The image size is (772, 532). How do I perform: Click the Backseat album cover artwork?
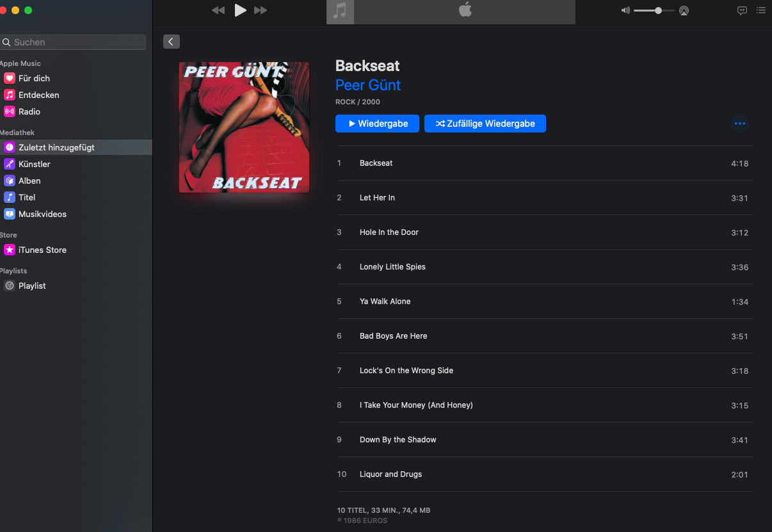point(244,127)
